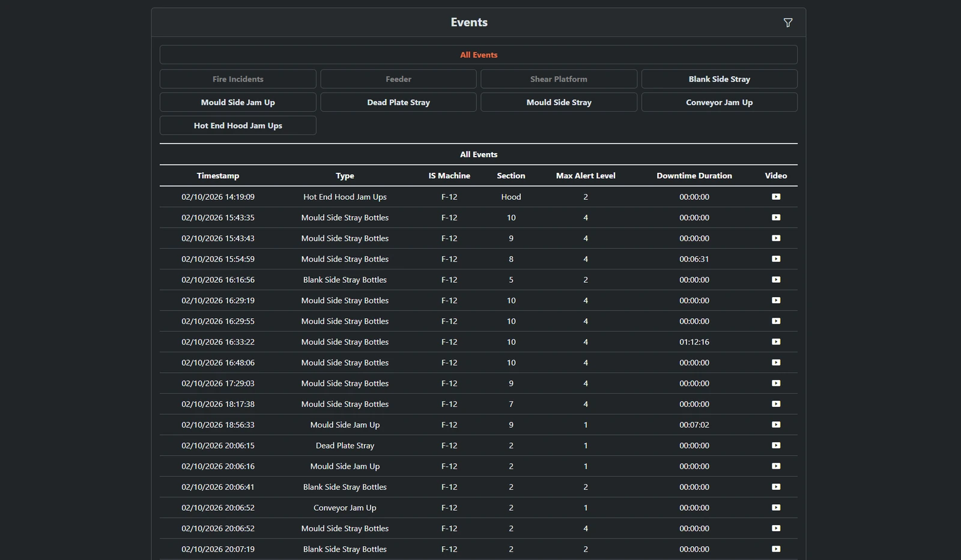Screen dimensions: 961x560
Task: Play video for the 20:06:41 event
Action: point(776,487)
